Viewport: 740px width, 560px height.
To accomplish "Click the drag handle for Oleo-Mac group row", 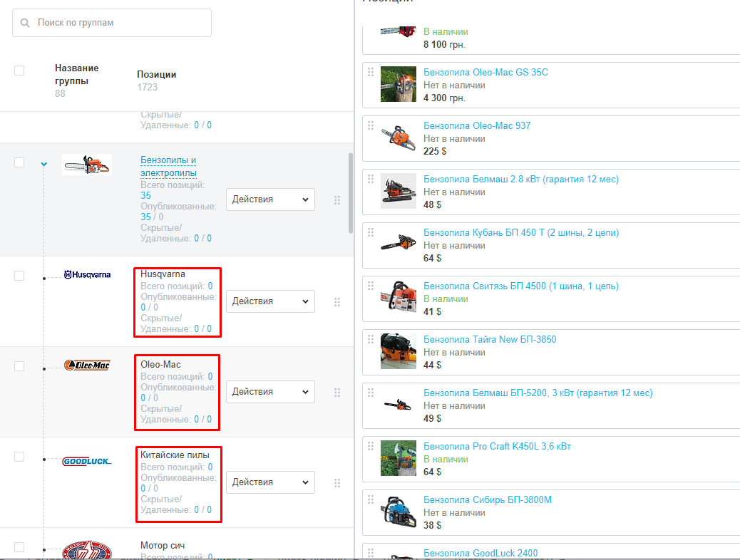I will click(337, 393).
